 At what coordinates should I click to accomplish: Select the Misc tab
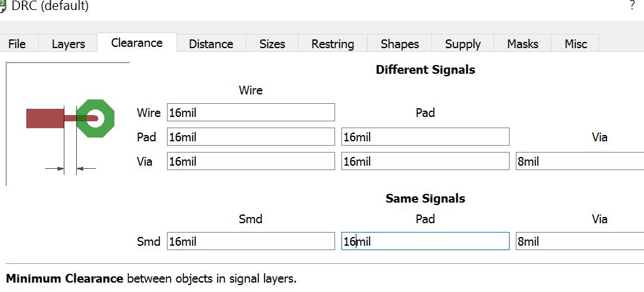click(x=576, y=44)
